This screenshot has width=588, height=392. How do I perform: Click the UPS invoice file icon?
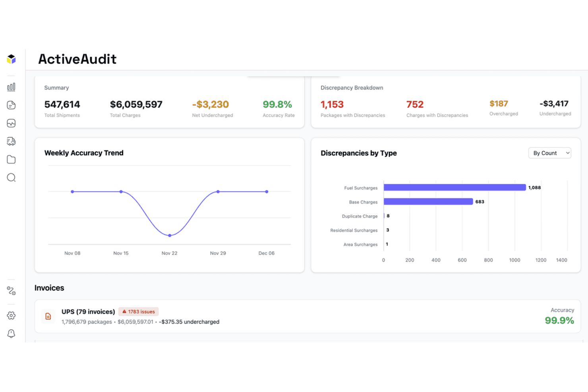point(48,316)
